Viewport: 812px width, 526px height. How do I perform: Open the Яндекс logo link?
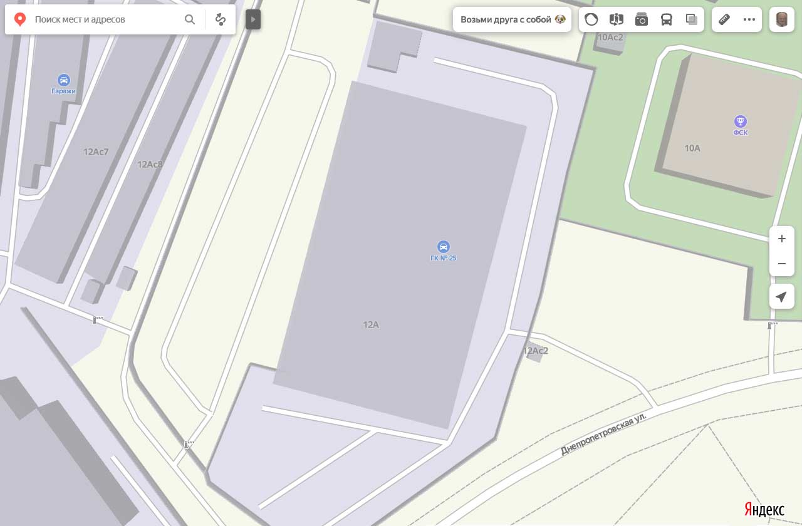[x=764, y=510]
